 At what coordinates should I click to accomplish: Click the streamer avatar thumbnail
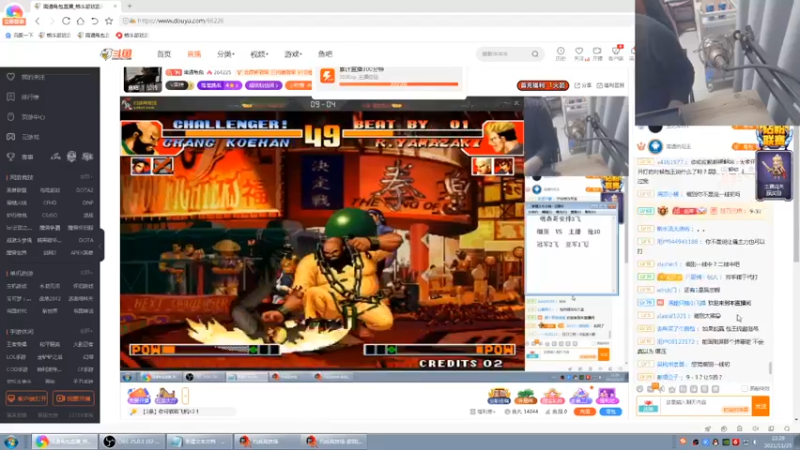[143, 80]
